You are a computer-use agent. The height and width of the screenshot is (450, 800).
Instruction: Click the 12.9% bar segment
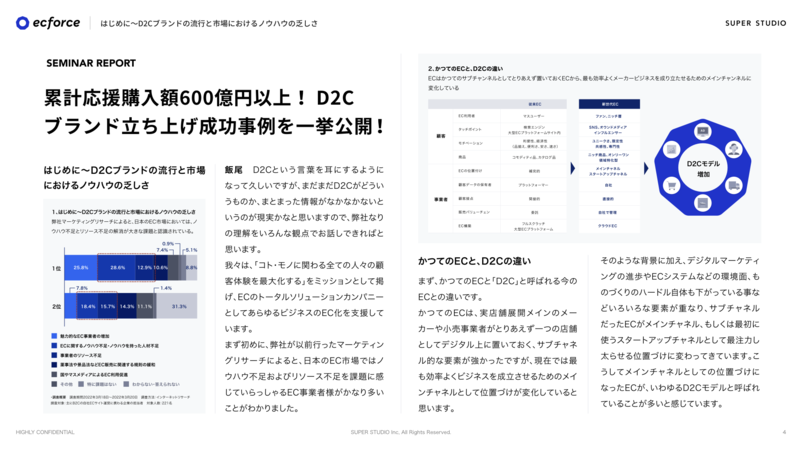145,267
